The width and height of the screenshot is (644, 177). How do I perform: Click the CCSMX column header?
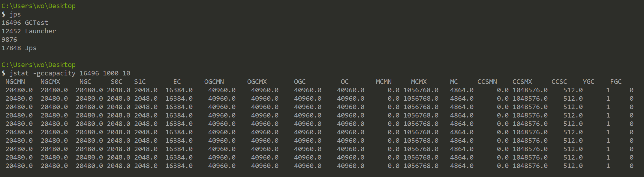click(x=522, y=82)
